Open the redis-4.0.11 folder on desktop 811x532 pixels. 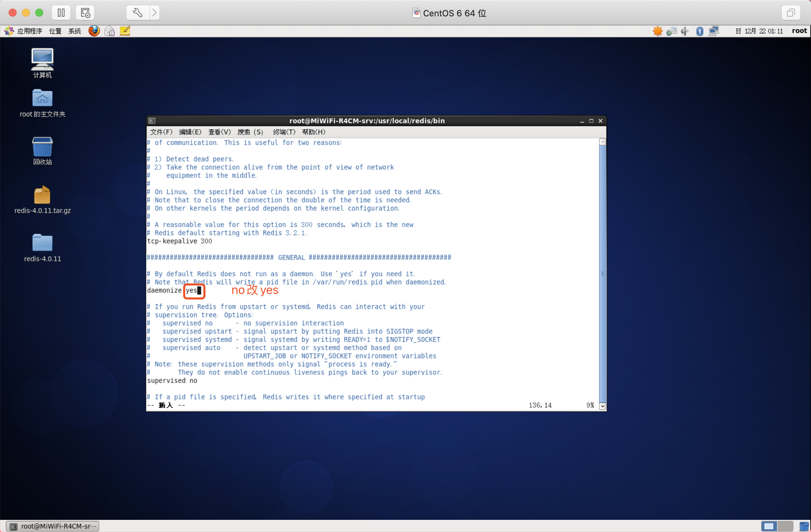[42, 243]
